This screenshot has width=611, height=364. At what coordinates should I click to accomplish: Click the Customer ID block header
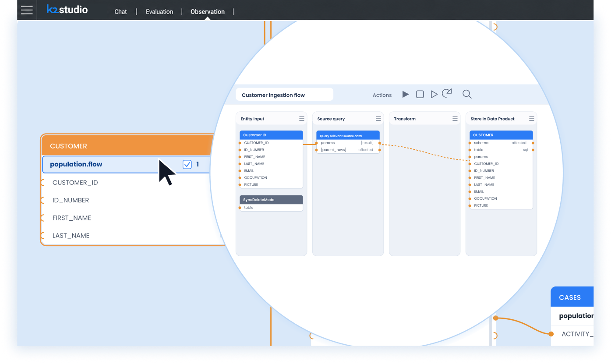point(271,135)
